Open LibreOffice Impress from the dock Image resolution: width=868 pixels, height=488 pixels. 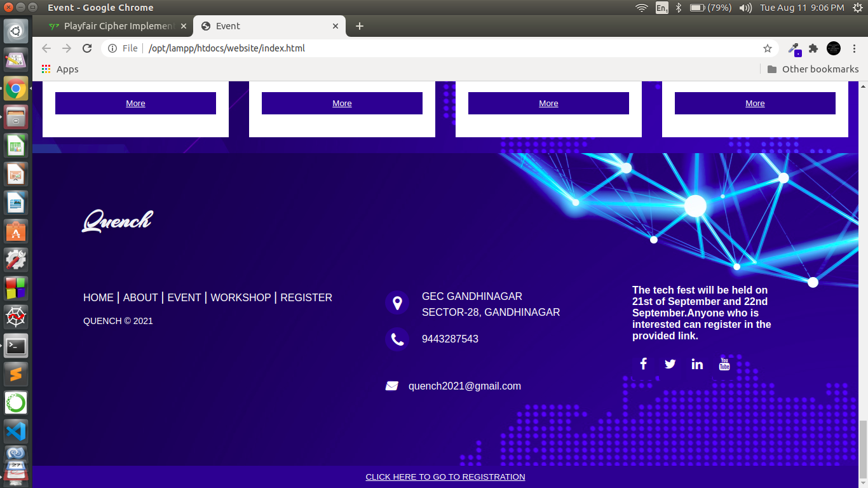tap(16, 174)
